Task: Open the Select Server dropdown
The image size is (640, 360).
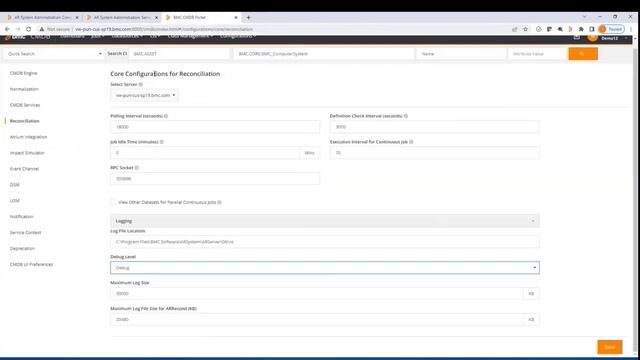Action: pos(144,95)
